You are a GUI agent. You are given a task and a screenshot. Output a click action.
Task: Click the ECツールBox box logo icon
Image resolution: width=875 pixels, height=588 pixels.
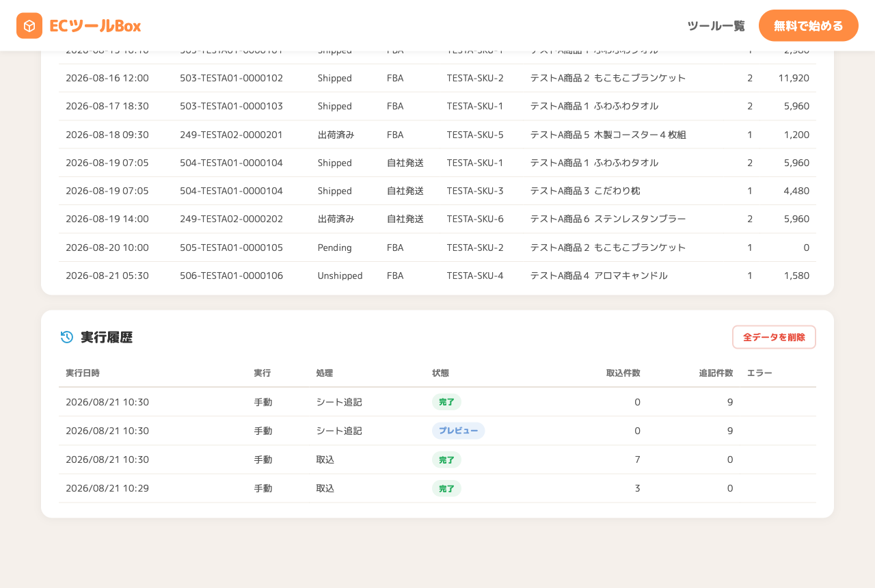[29, 26]
